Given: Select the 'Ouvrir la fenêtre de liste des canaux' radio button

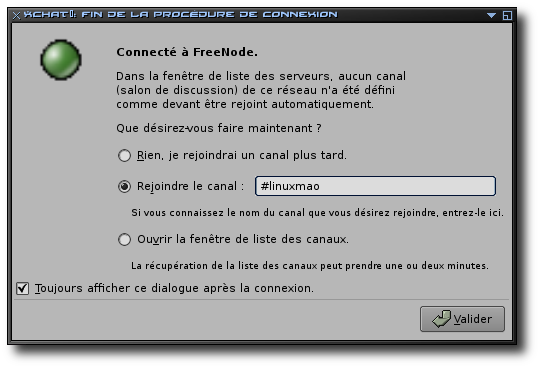Looking at the screenshot, I should [124, 239].
